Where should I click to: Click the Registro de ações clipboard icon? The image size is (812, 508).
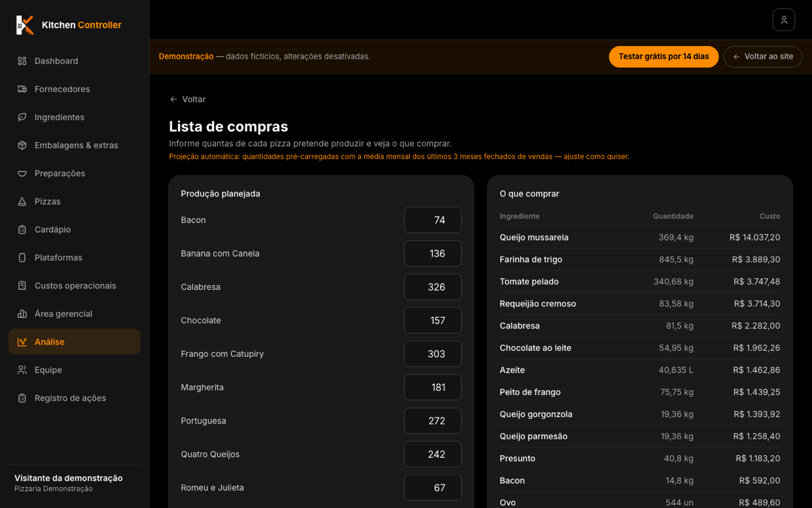[x=22, y=398]
